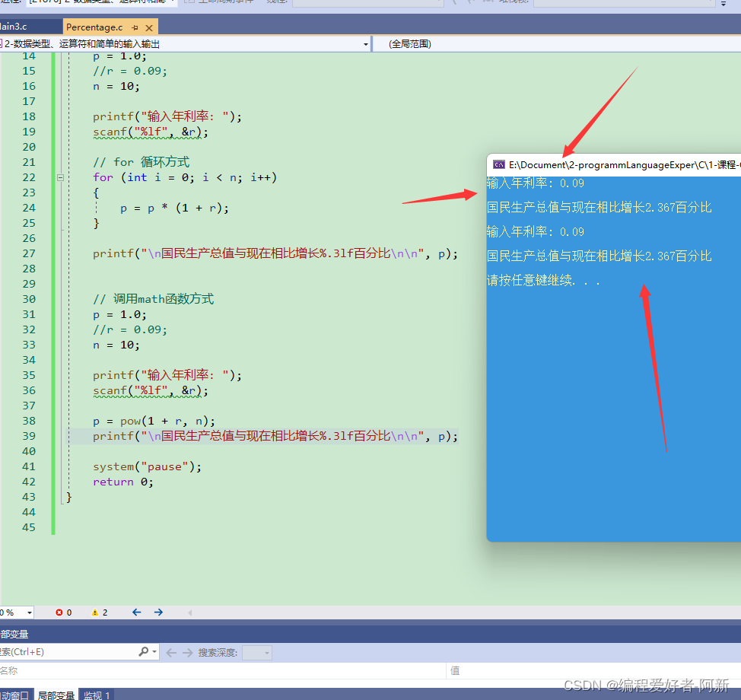Viewport: 741px width, 700px height.
Task: Open the 搜索深度 dropdown
Action: tap(257, 653)
